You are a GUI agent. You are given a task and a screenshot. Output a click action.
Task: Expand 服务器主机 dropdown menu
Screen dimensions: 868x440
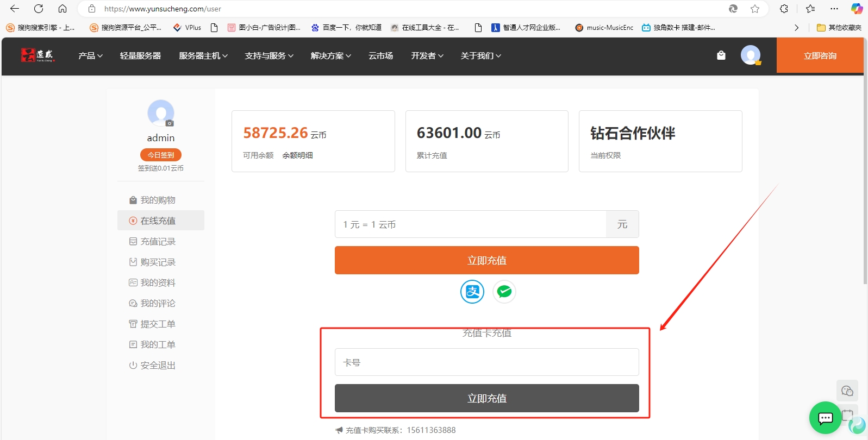pyautogui.click(x=203, y=56)
